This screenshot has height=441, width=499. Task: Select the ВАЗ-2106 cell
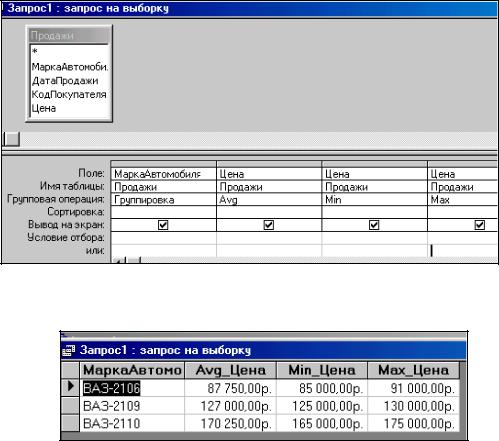132,388
